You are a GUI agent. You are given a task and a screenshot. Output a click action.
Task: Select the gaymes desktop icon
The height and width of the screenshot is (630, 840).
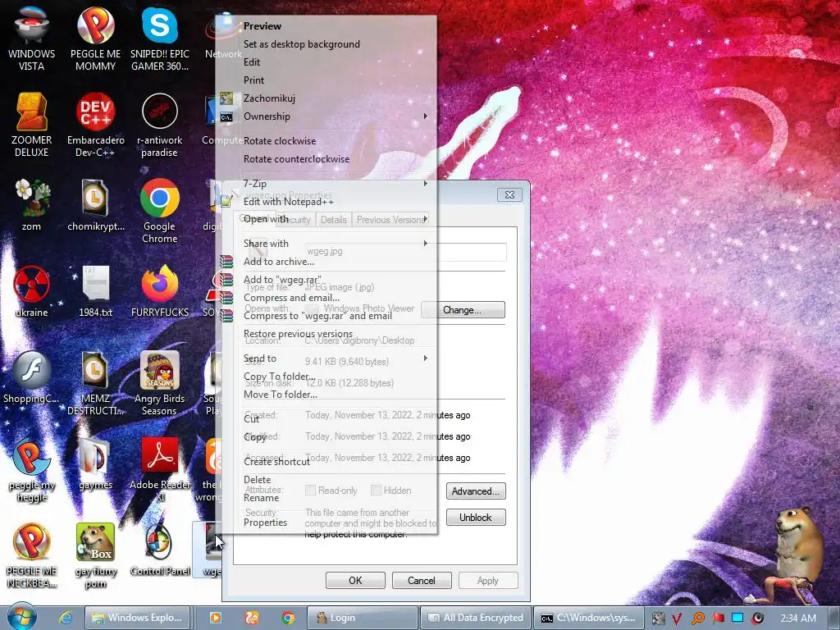pyautogui.click(x=95, y=464)
